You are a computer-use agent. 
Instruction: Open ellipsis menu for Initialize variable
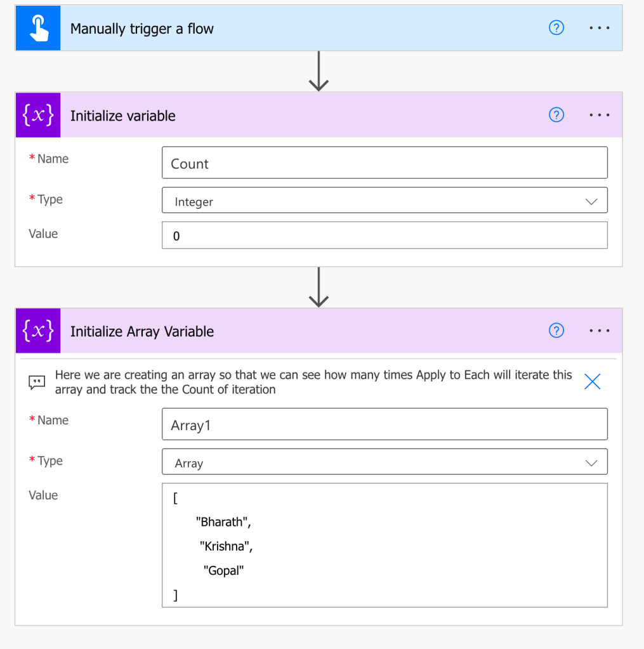click(599, 115)
